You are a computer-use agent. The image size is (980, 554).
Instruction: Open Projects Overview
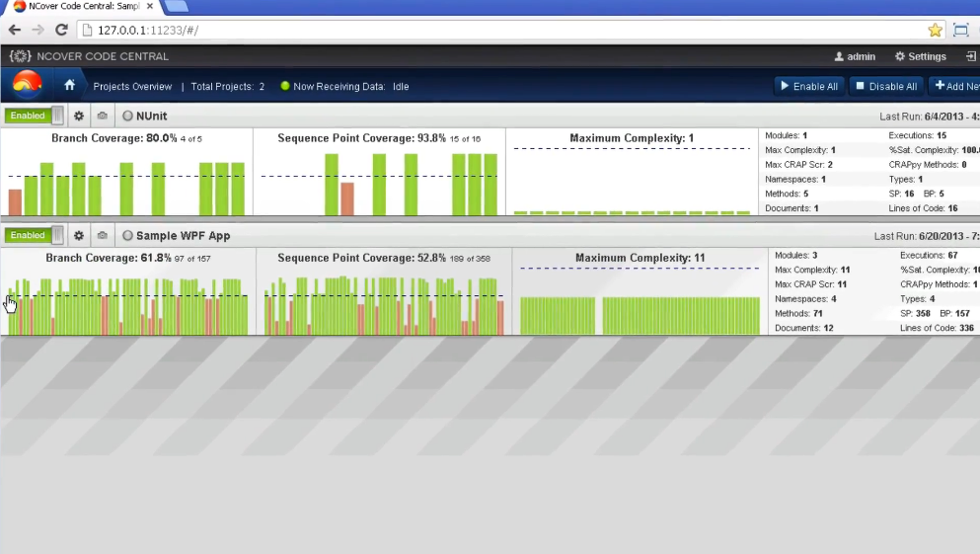coord(132,86)
